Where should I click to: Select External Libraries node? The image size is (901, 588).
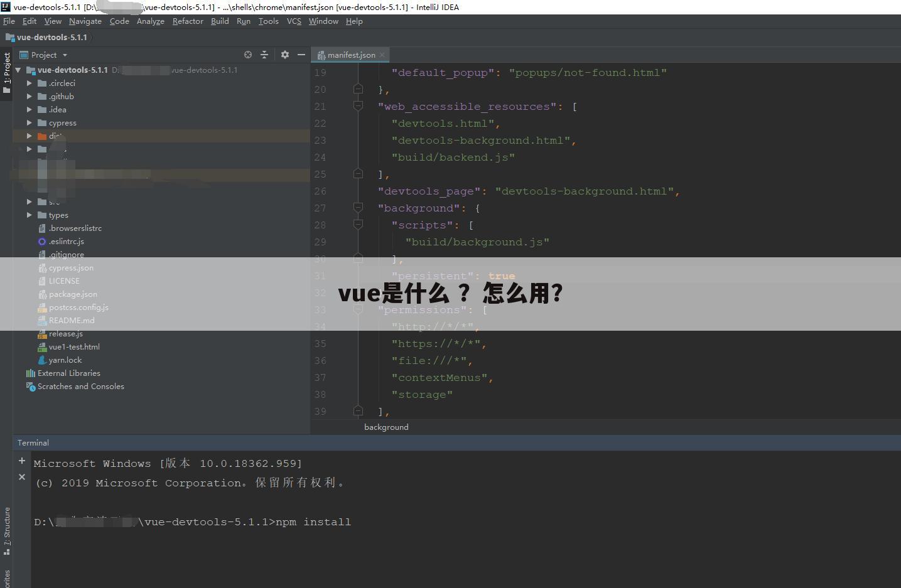(69, 373)
